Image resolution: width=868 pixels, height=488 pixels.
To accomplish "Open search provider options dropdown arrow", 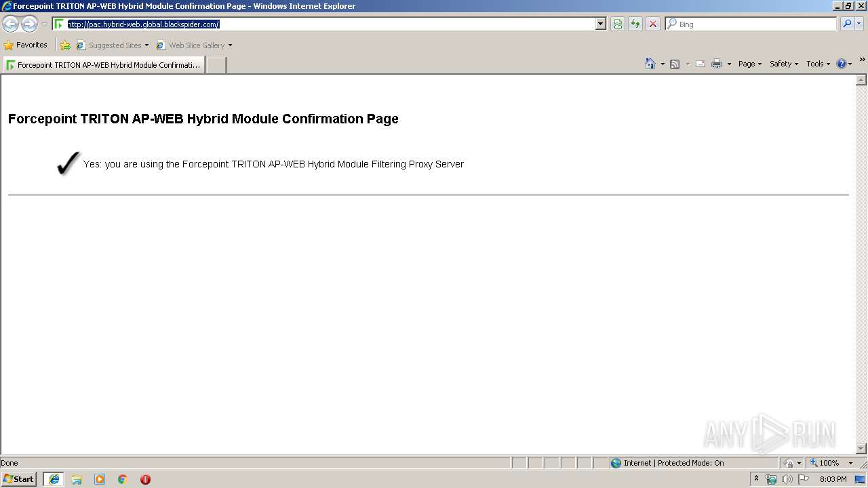I will 859,24.
